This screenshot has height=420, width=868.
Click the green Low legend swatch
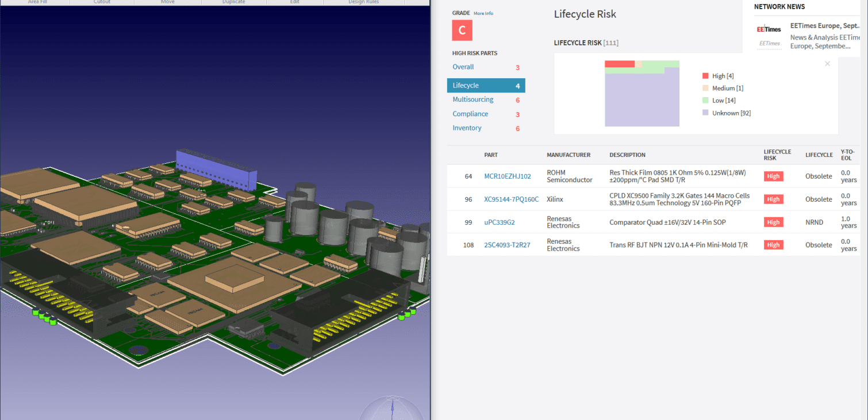point(705,101)
